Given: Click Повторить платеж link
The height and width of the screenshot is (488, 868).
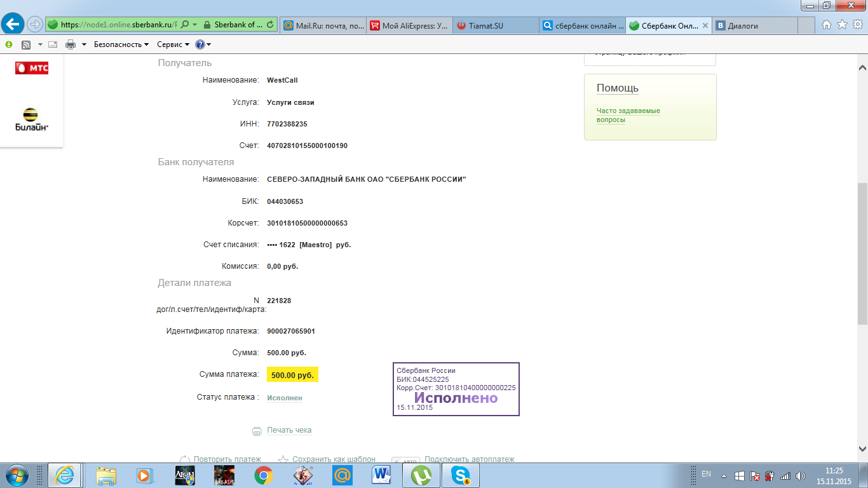Looking at the screenshot, I should [x=227, y=459].
